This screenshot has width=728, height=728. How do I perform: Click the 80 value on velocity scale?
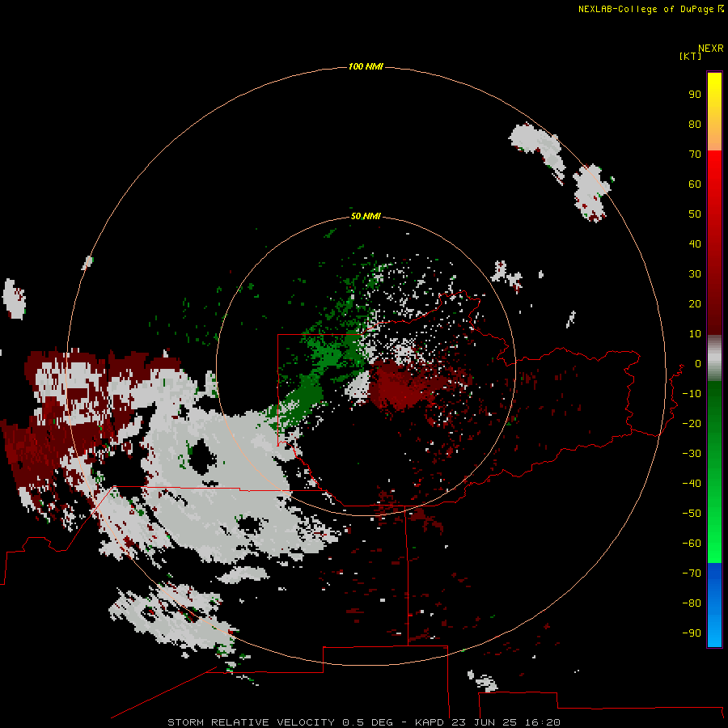[x=695, y=124]
